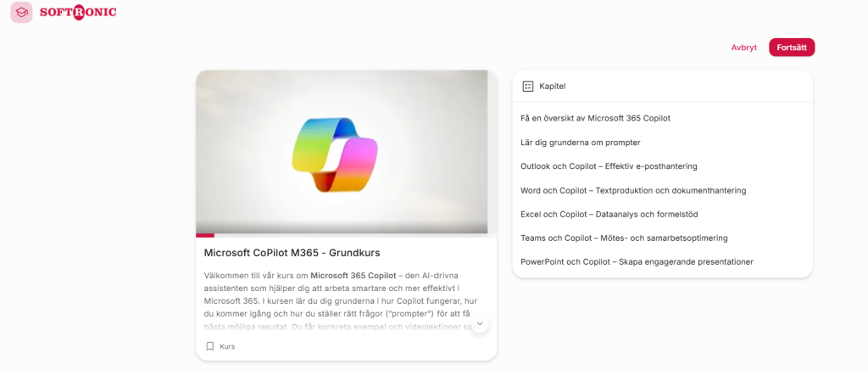The width and height of the screenshot is (868, 370).
Task: Click the Kapitel list icon
Action: pyautogui.click(x=527, y=87)
